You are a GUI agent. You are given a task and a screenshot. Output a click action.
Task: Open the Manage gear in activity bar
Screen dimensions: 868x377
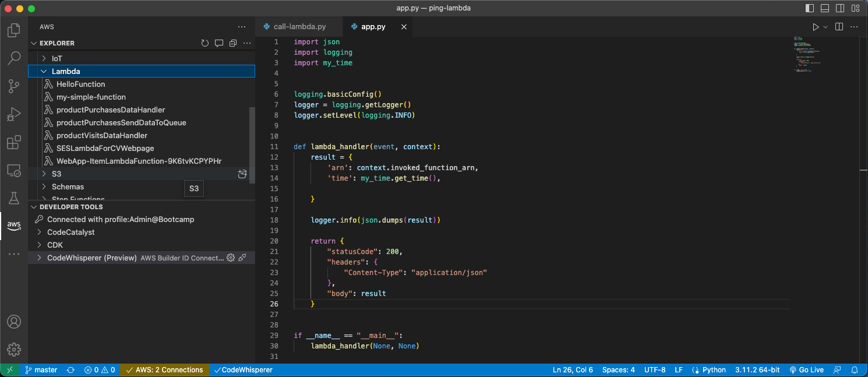tap(14, 350)
